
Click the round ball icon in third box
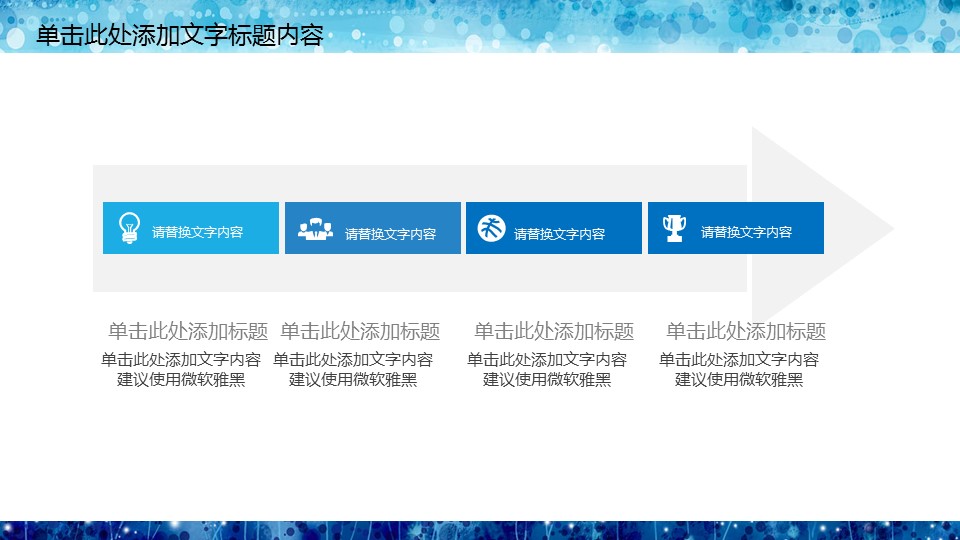pyautogui.click(x=490, y=228)
